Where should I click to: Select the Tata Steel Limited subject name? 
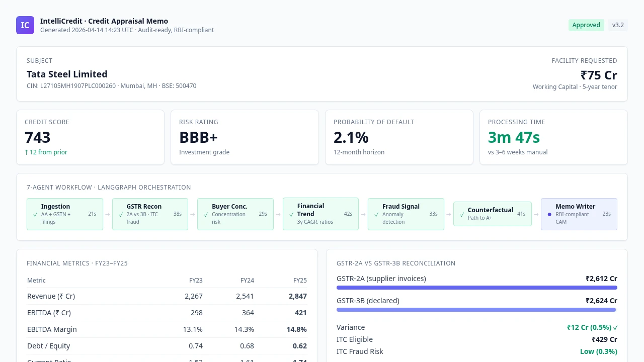(67, 74)
